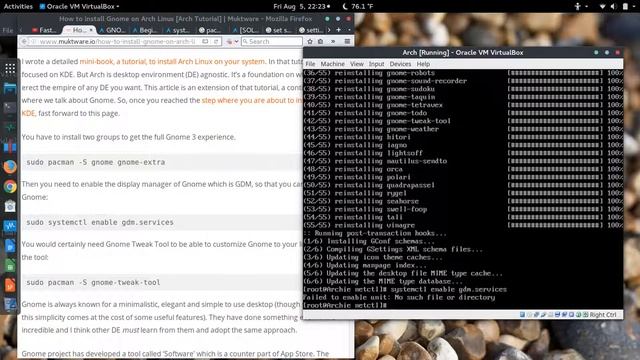This screenshot has height=360, width=640.
Task: Click the Firefox Search box
Action: (272, 41)
